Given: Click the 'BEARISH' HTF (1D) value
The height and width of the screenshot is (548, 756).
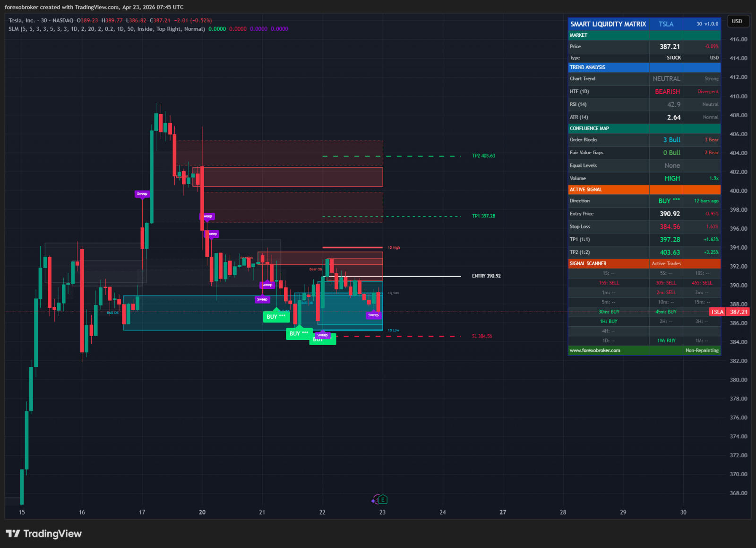Looking at the screenshot, I should pyautogui.click(x=667, y=92).
